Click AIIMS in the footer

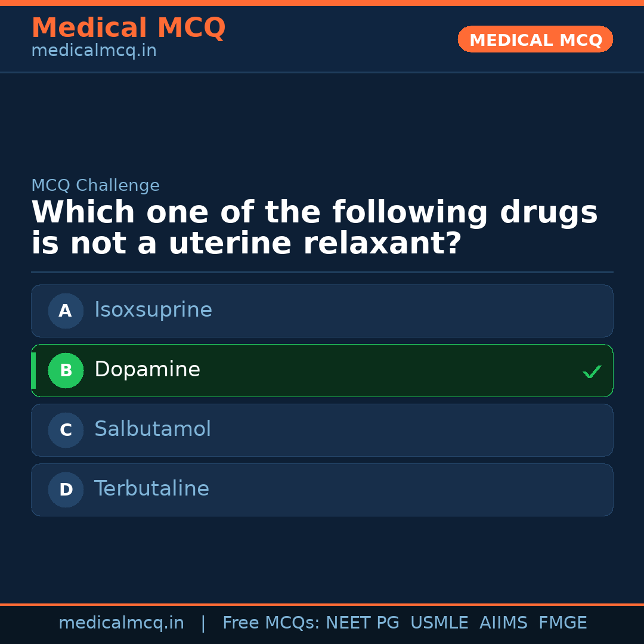pos(503,623)
